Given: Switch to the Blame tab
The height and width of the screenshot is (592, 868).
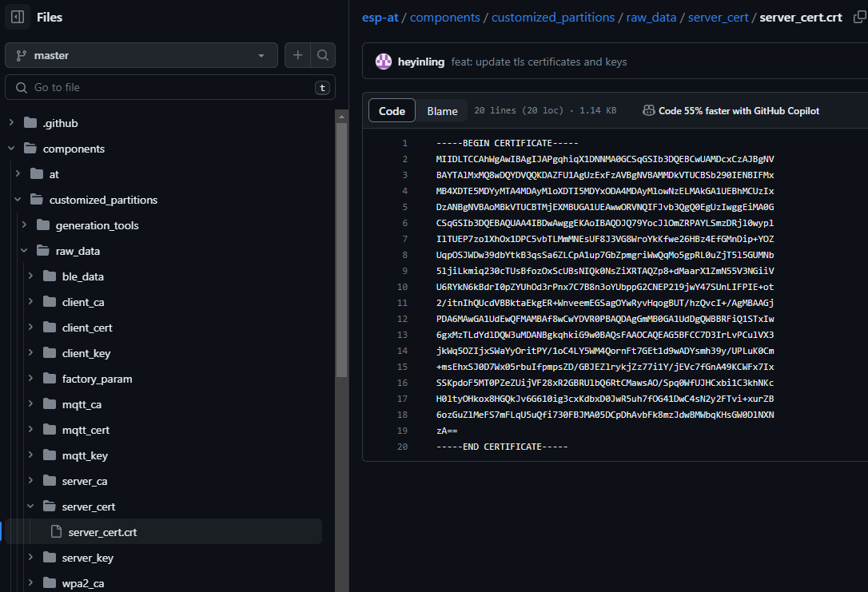Looking at the screenshot, I should click(x=442, y=111).
